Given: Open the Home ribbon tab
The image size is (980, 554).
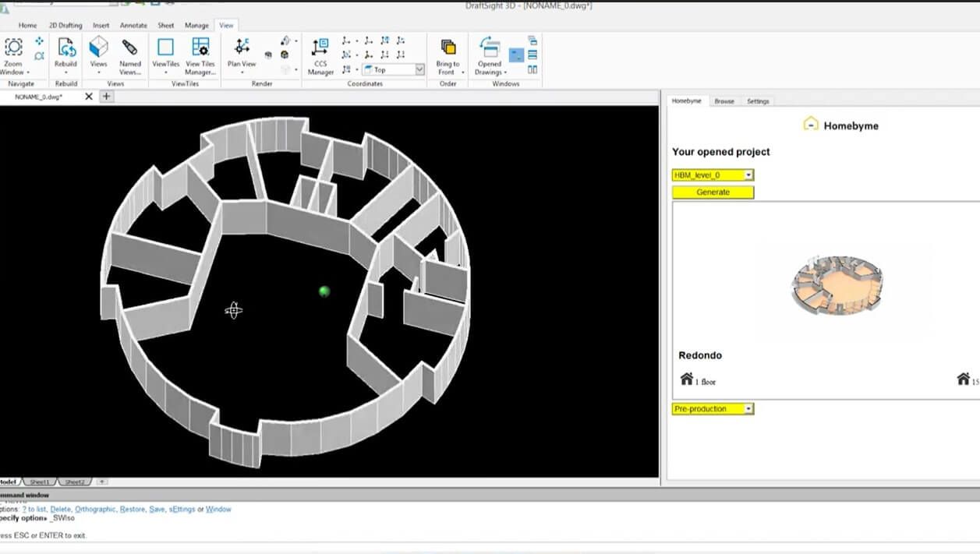Looking at the screenshot, I should [27, 25].
